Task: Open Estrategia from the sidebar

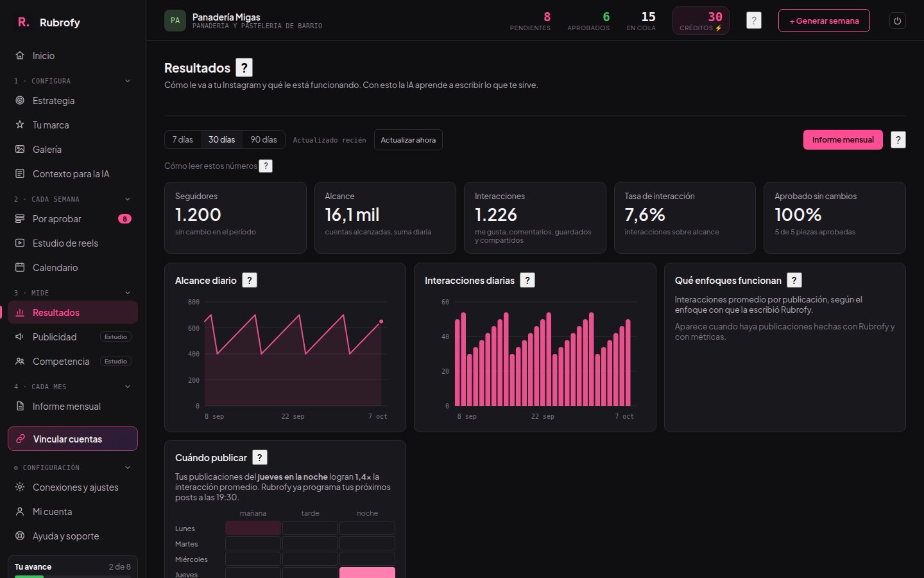Action: (x=73, y=101)
